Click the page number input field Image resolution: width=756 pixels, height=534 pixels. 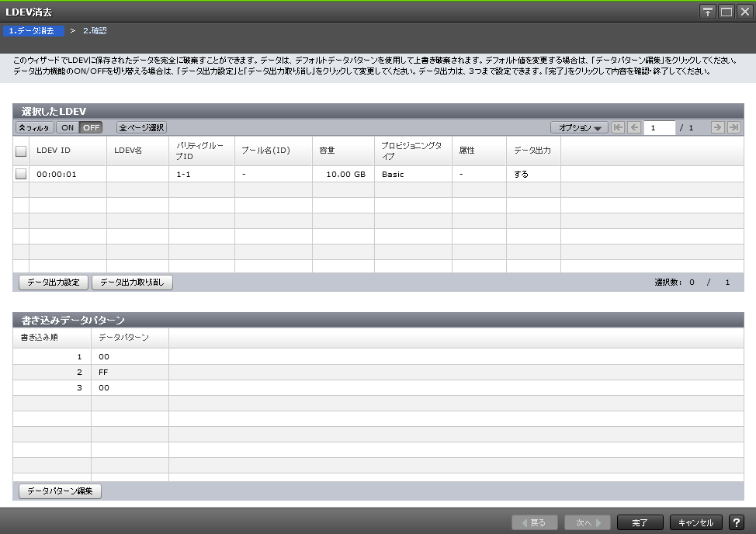click(659, 128)
